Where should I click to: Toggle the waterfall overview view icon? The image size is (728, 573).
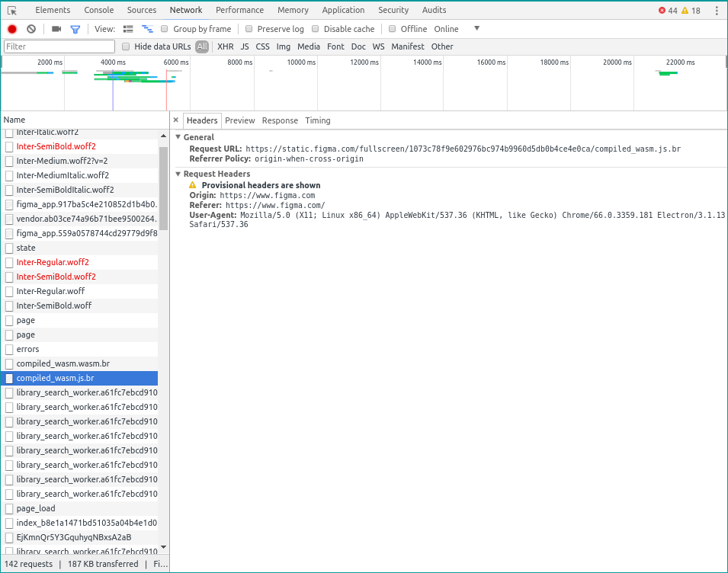147,29
